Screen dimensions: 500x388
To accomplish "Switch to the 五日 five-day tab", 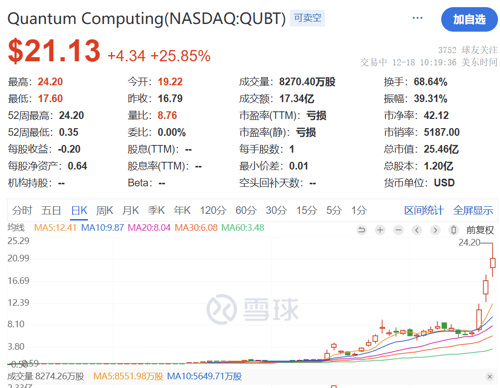I will click(x=51, y=210).
